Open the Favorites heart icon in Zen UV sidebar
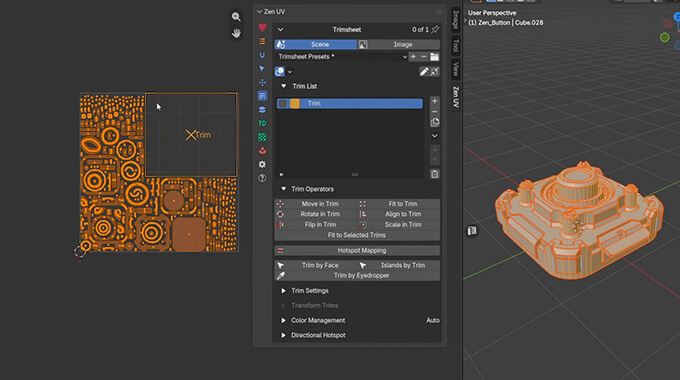The height and width of the screenshot is (380, 680). click(262, 27)
